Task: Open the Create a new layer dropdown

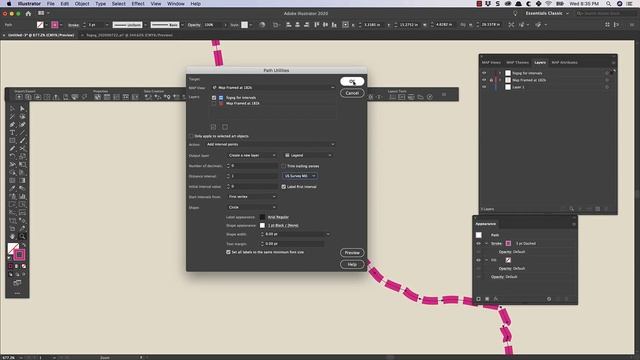Action: pos(252,156)
